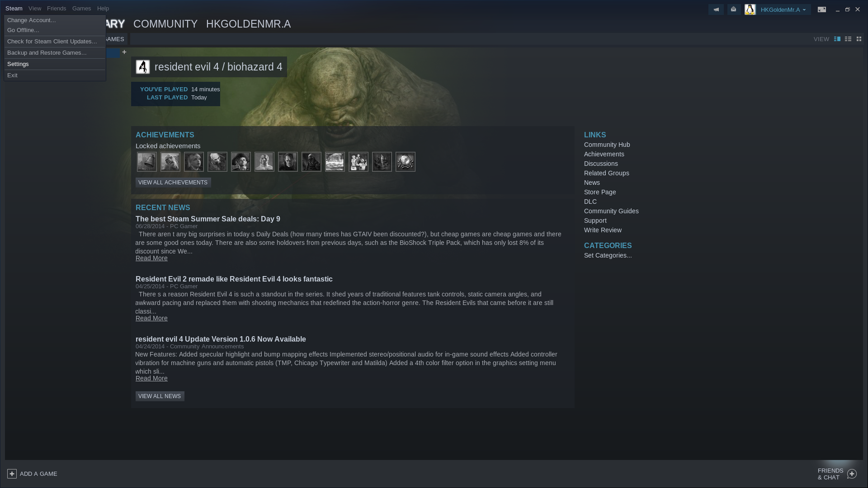Go to the COMMUNITY tab
Viewport: 868px width, 488px height.
coord(165,24)
